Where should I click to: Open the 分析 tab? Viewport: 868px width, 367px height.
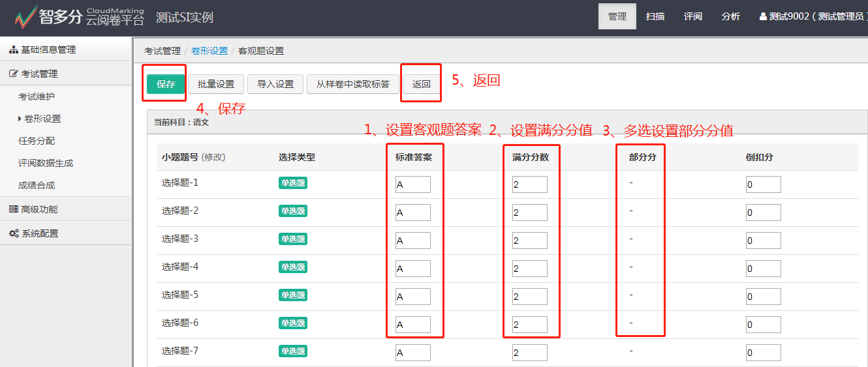click(x=731, y=16)
